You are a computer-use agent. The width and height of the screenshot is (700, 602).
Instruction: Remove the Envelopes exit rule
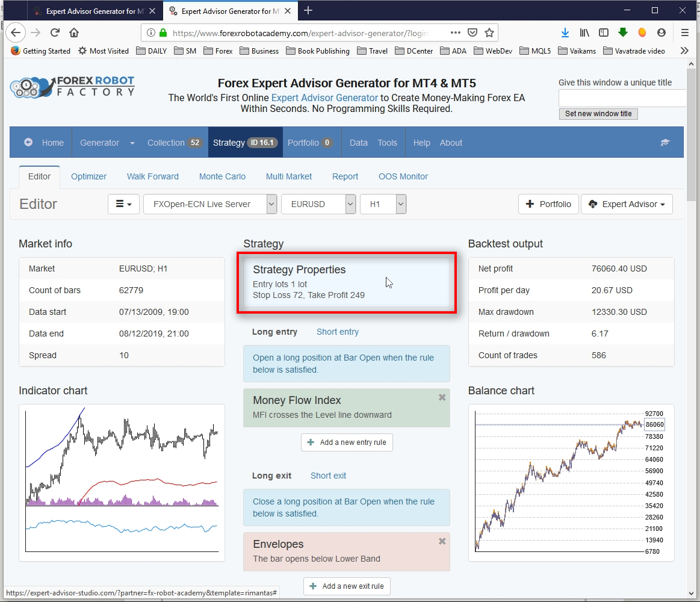[442, 541]
